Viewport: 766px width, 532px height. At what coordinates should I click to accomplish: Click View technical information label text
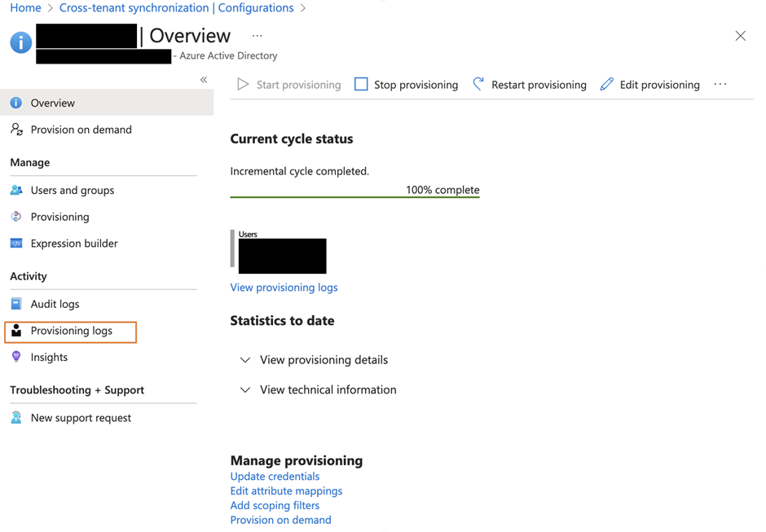click(328, 389)
